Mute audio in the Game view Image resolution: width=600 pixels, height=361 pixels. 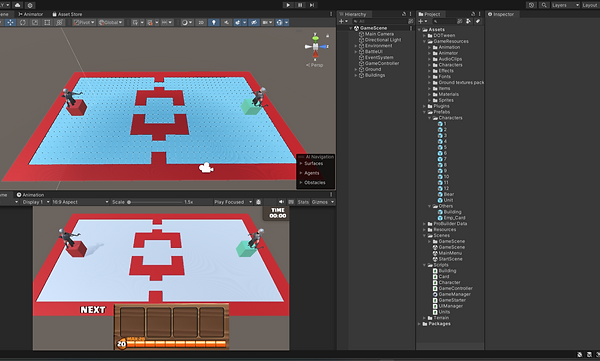[281, 202]
